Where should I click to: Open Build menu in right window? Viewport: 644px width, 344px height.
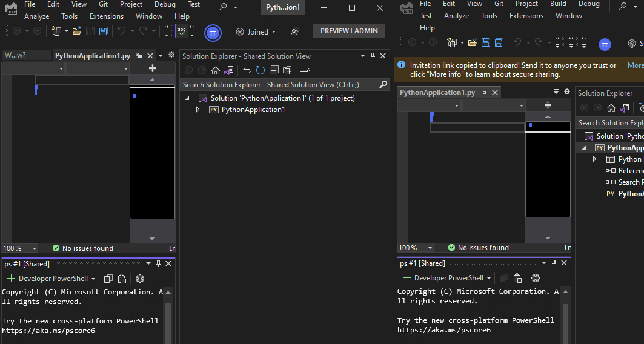coord(558,4)
